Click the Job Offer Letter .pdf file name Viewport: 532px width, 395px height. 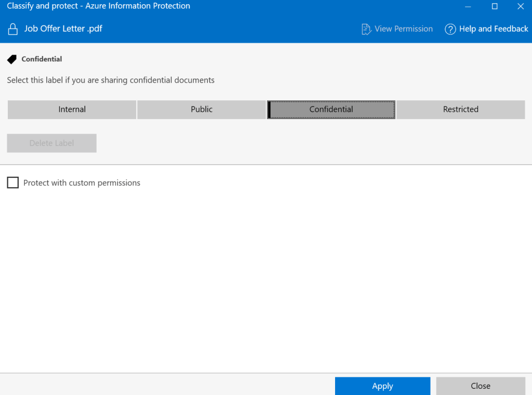[x=63, y=29]
